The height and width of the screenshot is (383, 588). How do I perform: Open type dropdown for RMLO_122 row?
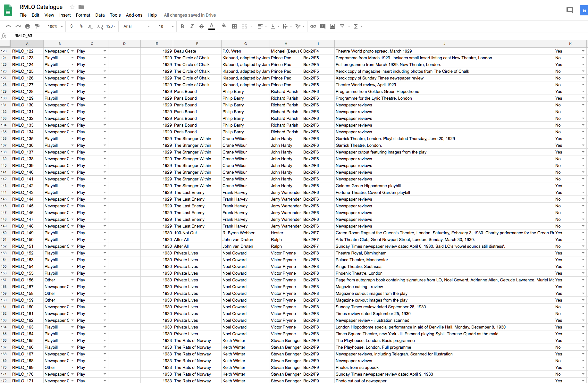tap(72, 51)
